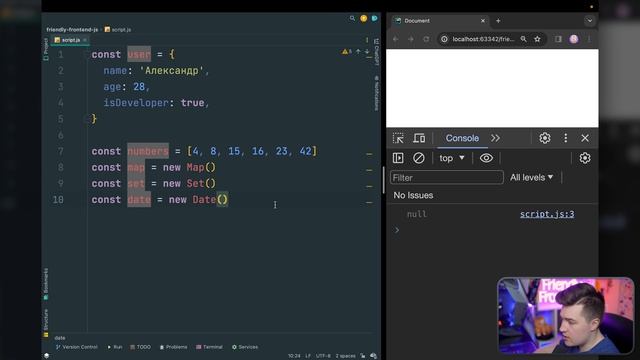
Task: Click script.js breadcrumb in navigation bar
Action: 118,29
